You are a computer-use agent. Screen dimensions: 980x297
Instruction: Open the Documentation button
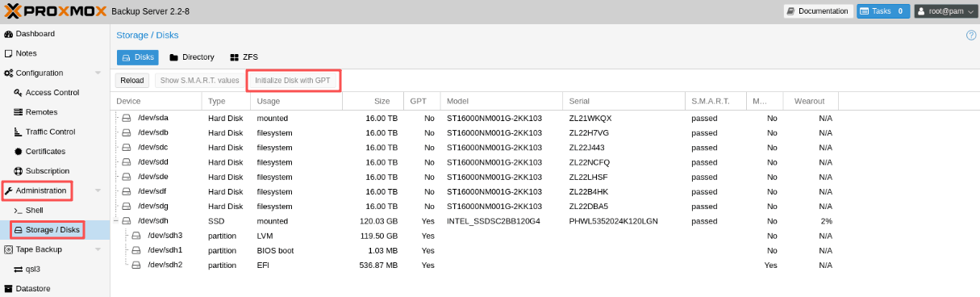tap(818, 11)
